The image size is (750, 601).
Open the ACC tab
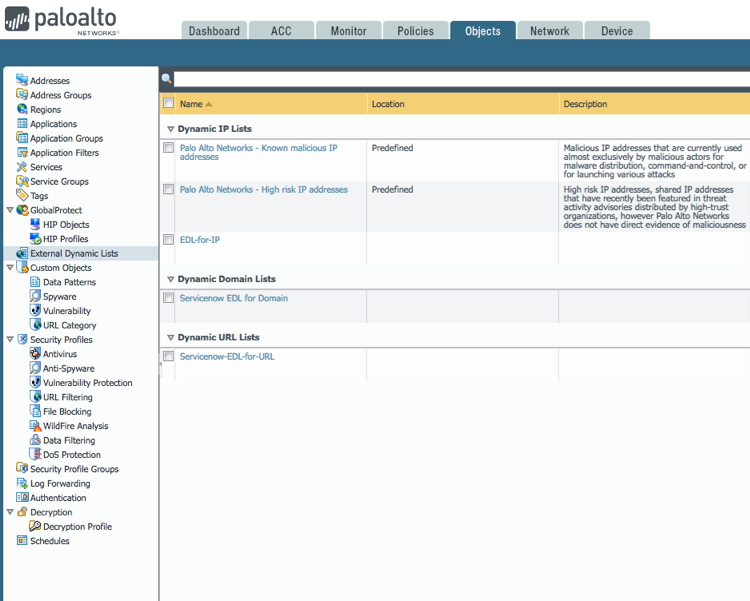[x=281, y=31]
